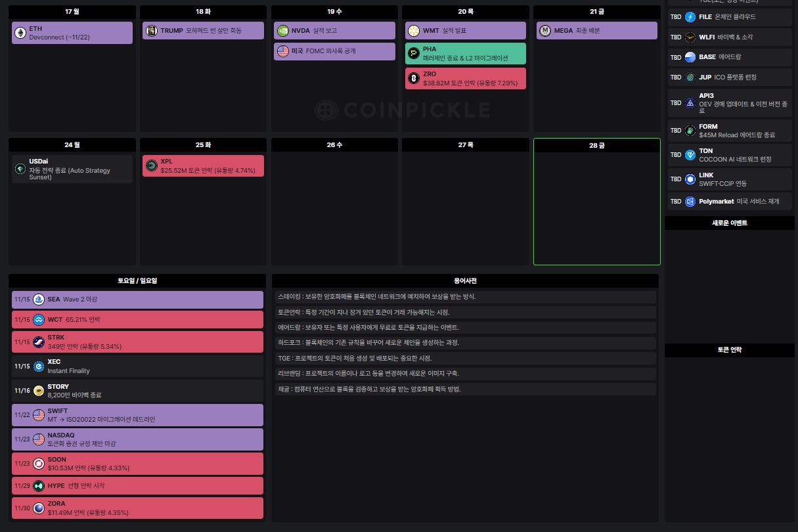The width and height of the screenshot is (798, 532).
Task: Click the 스테이킹 glossary definition row
Action: [465, 296]
